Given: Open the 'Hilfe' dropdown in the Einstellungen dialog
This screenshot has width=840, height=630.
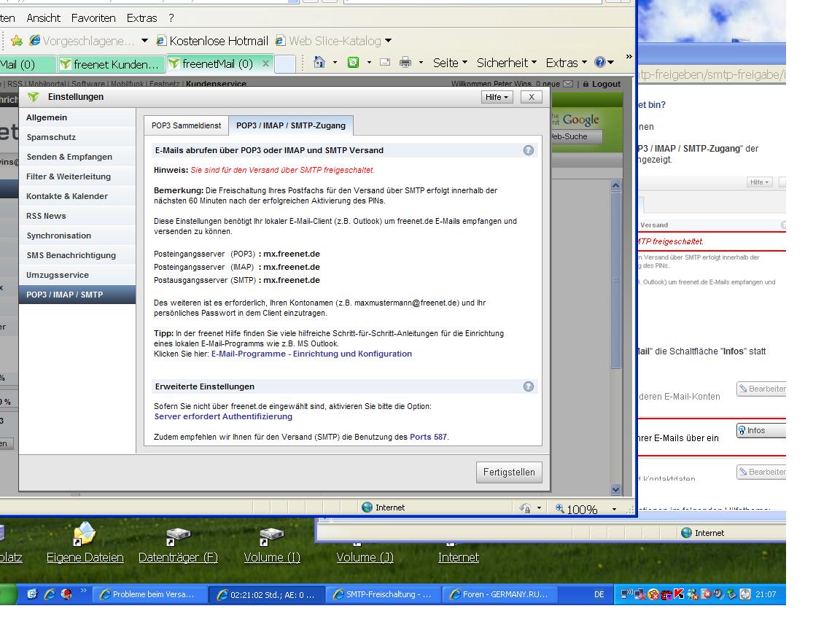Looking at the screenshot, I should point(497,97).
